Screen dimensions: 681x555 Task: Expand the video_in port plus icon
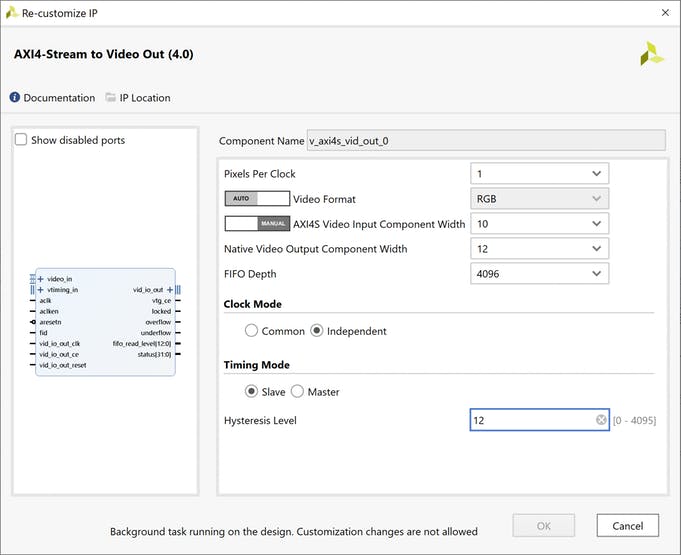[40, 279]
